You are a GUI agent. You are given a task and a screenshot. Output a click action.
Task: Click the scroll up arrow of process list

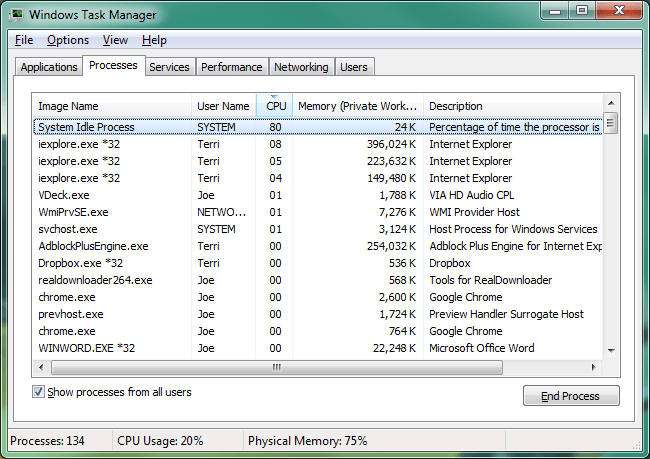[611, 103]
